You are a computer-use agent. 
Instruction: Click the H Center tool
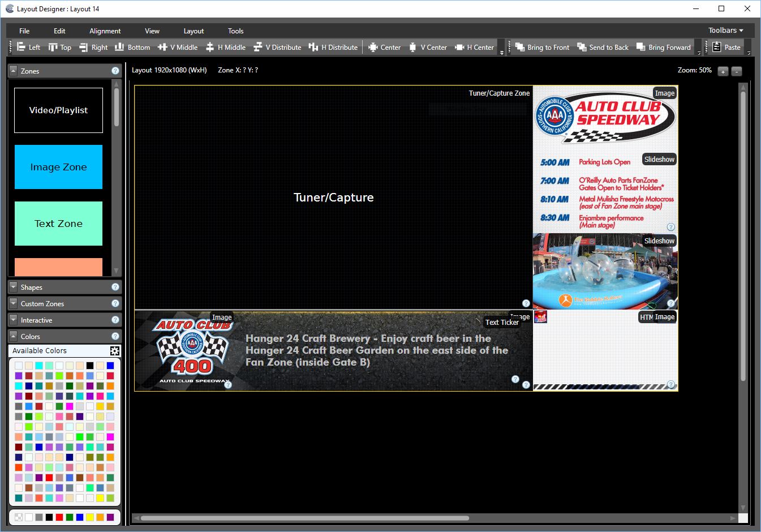point(475,48)
